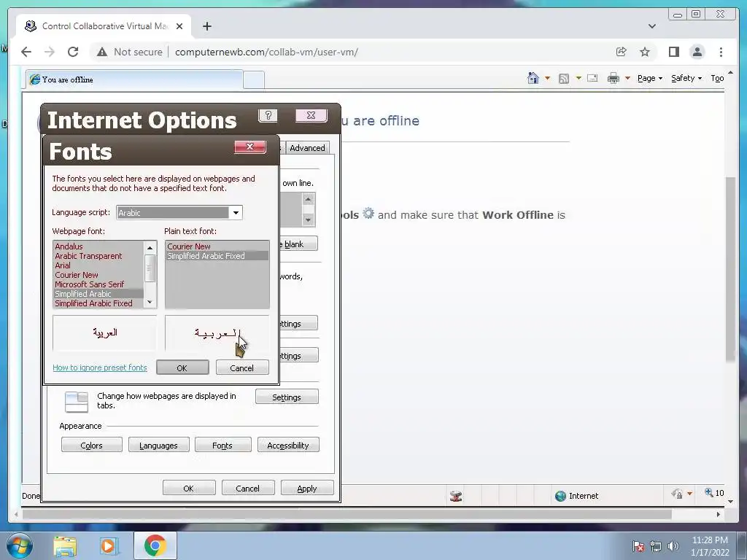Open the cut-off Tools menu
747x560 pixels.
click(717, 79)
